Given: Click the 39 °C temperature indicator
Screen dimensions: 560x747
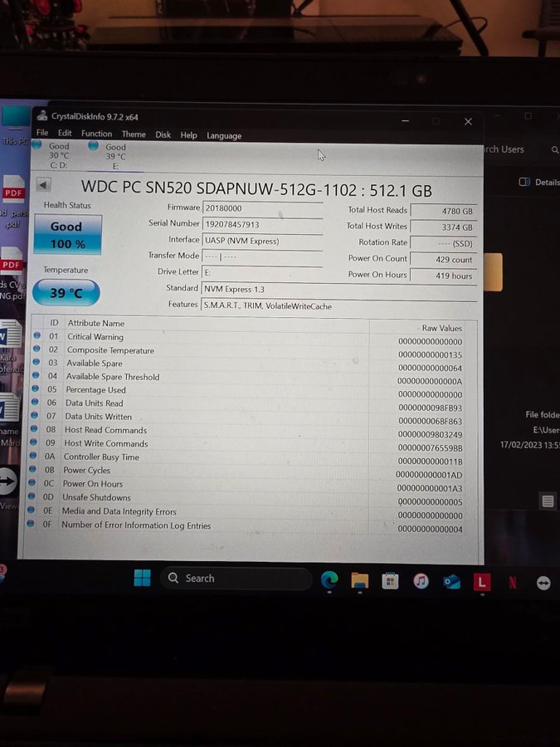Looking at the screenshot, I should click(66, 293).
